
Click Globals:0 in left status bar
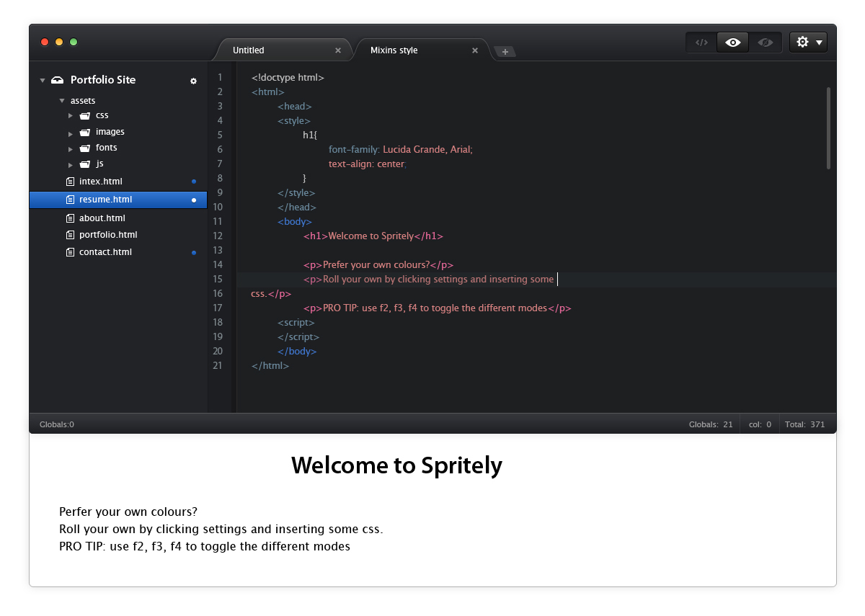[57, 424]
